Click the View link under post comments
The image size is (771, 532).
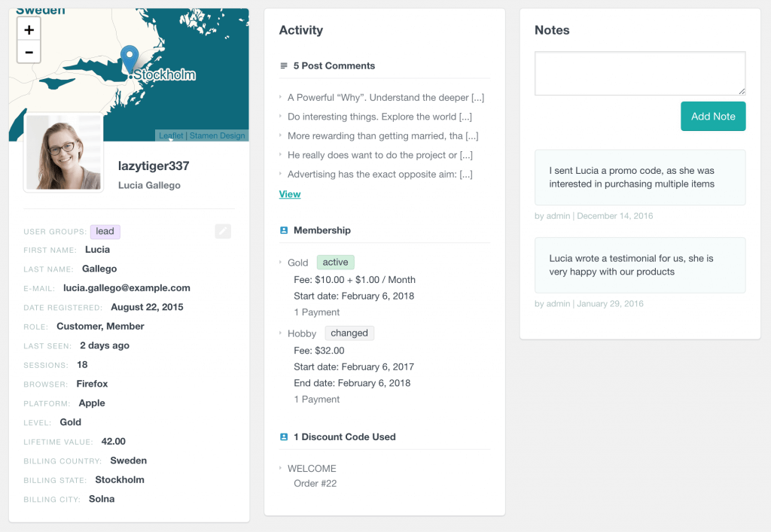289,193
